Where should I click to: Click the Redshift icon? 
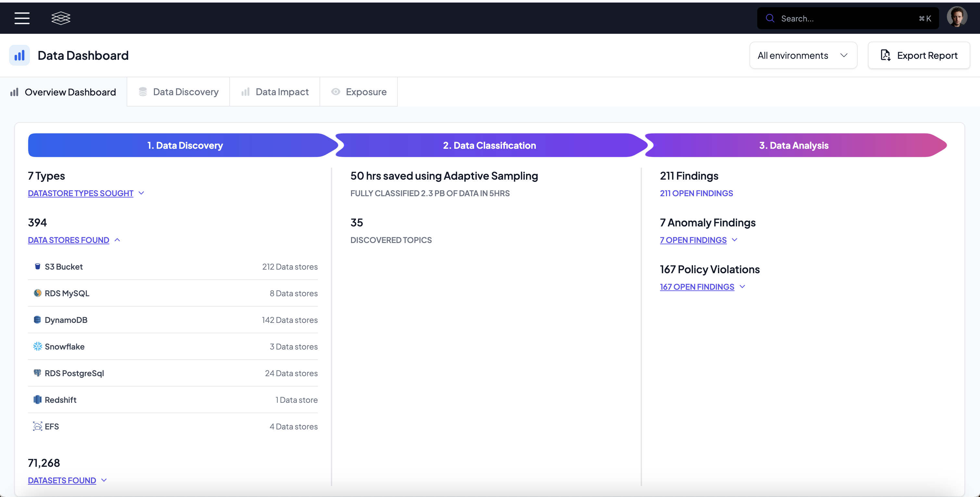[x=37, y=400]
